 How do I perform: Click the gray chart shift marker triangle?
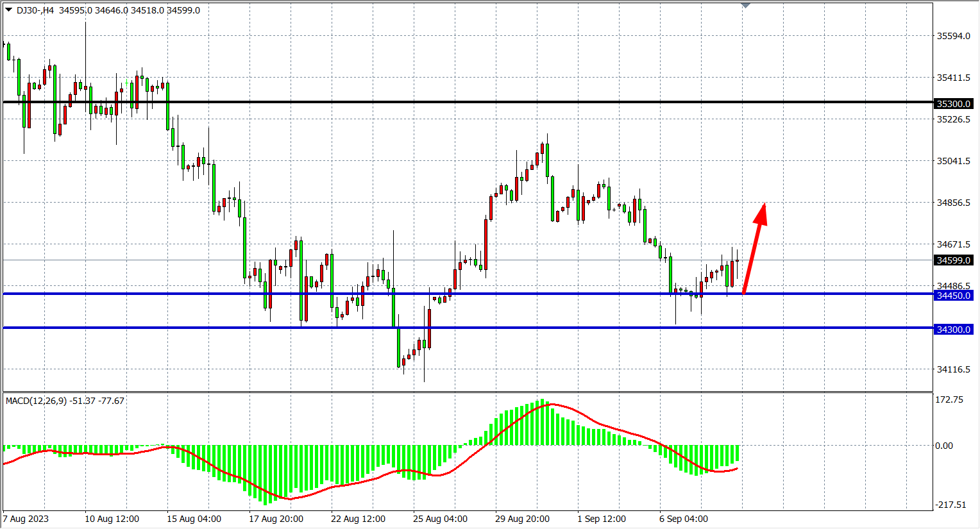tap(745, 5)
